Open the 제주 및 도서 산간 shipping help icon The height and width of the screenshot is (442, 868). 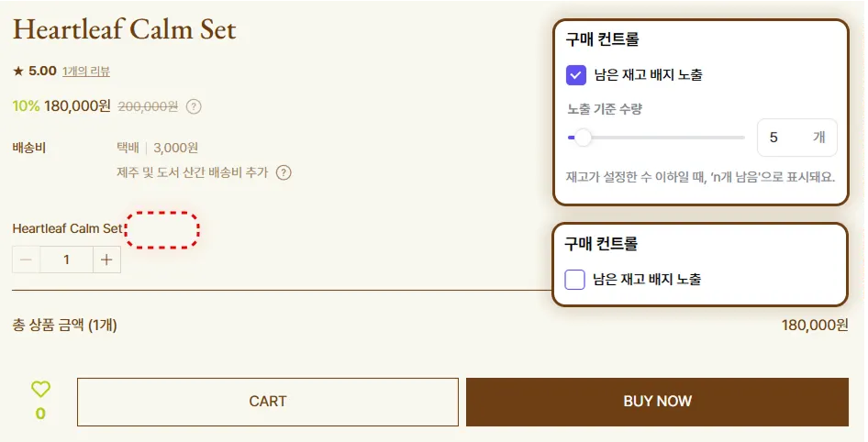pos(284,172)
